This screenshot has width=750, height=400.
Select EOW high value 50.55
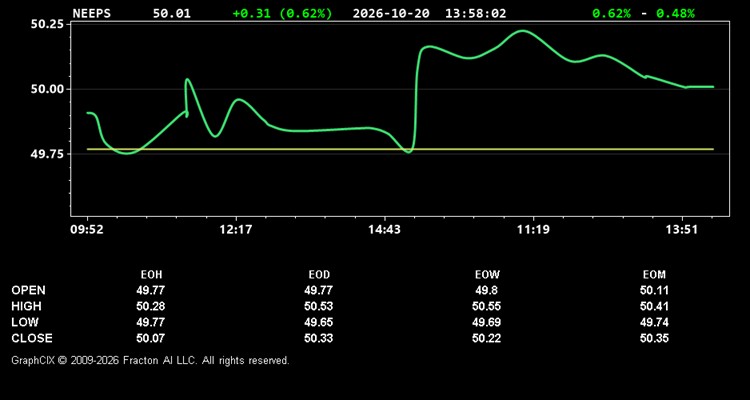[x=486, y=306]
